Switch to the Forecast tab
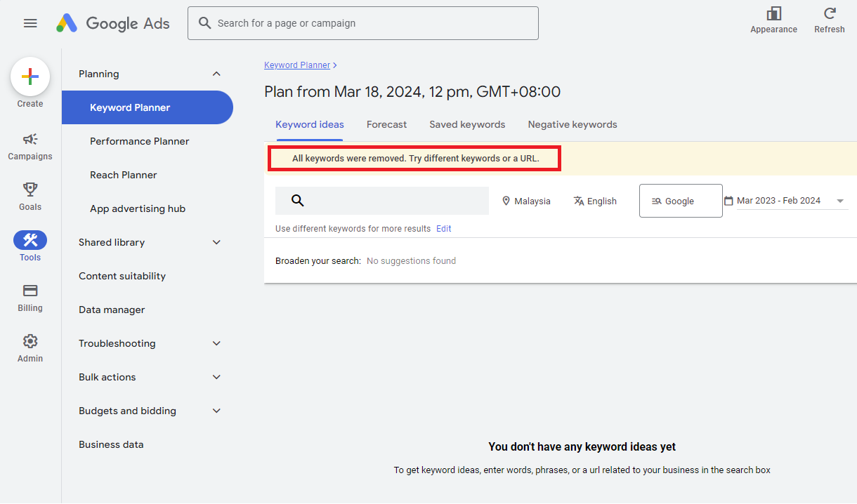 click(x=386, y=124)
